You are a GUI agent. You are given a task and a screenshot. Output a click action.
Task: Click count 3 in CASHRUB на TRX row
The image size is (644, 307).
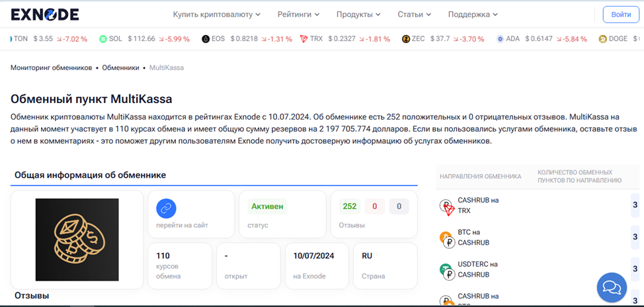click(x=635, y=205)
